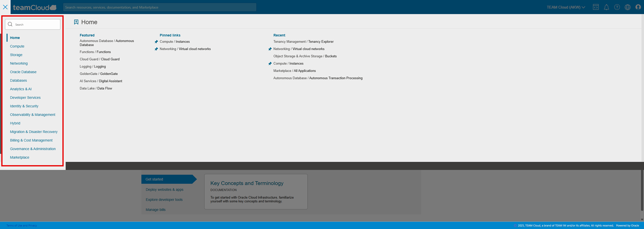Viewport: 644px width, 229px height.
Task: Open the Analytics & AI category
Action: tap(21, 89)
